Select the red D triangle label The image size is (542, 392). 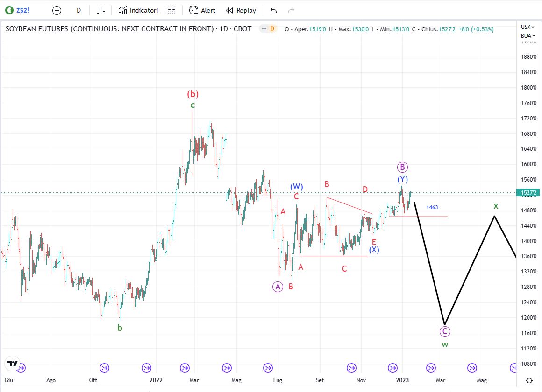tap(365, 189)
